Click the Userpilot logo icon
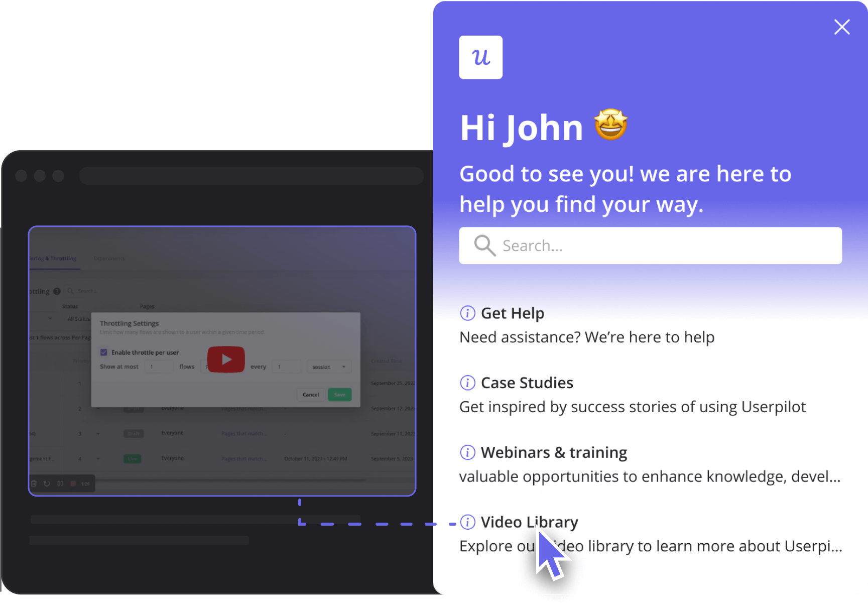This screenshot has height=607, width=868. [480, 57]
